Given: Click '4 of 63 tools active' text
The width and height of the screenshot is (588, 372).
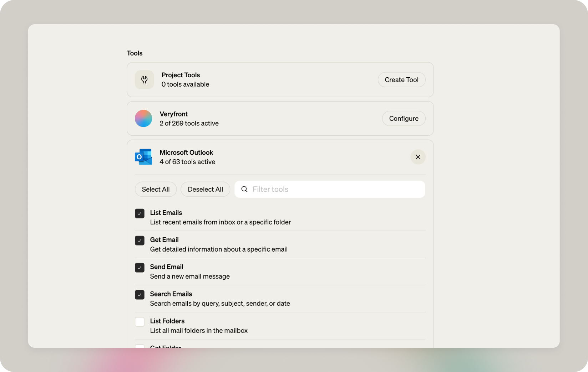Looking at the screenshot, I should click(x=187, y=162).
